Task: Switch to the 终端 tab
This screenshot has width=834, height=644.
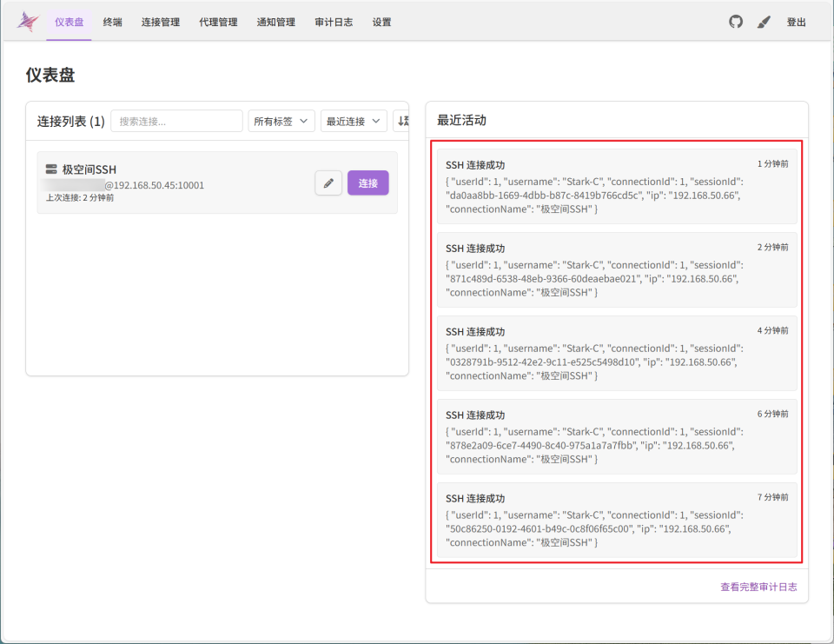Action: [111, 22]
